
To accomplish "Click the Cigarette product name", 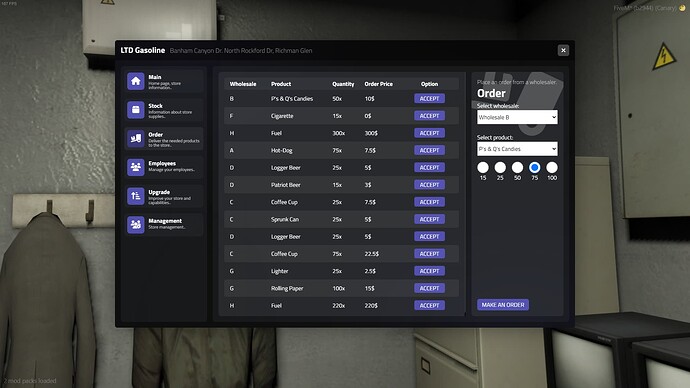I will pos(282,116).
